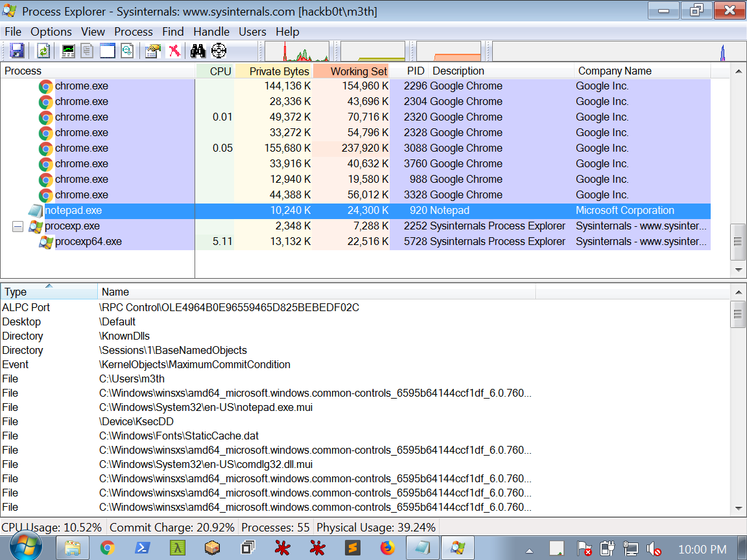Viewport: 747px width, 560px height.
Task: Click the orange physical memory graph in the toolbar
Action: pos(448,51)
